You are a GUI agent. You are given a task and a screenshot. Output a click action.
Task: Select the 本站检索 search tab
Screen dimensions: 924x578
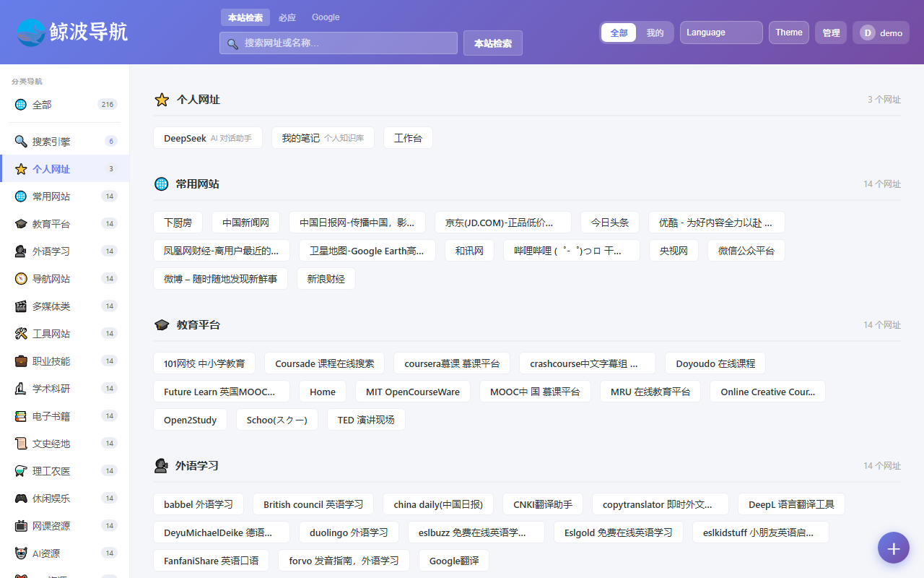click(x=245, y=17)
